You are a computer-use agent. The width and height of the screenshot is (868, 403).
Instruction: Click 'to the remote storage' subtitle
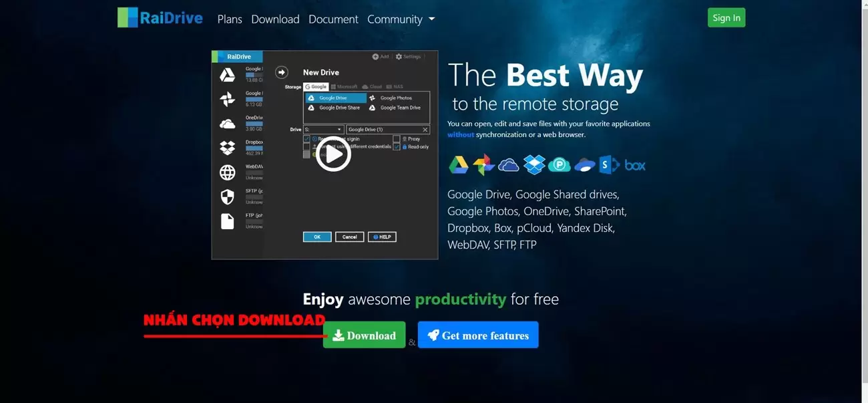point(535,104)
